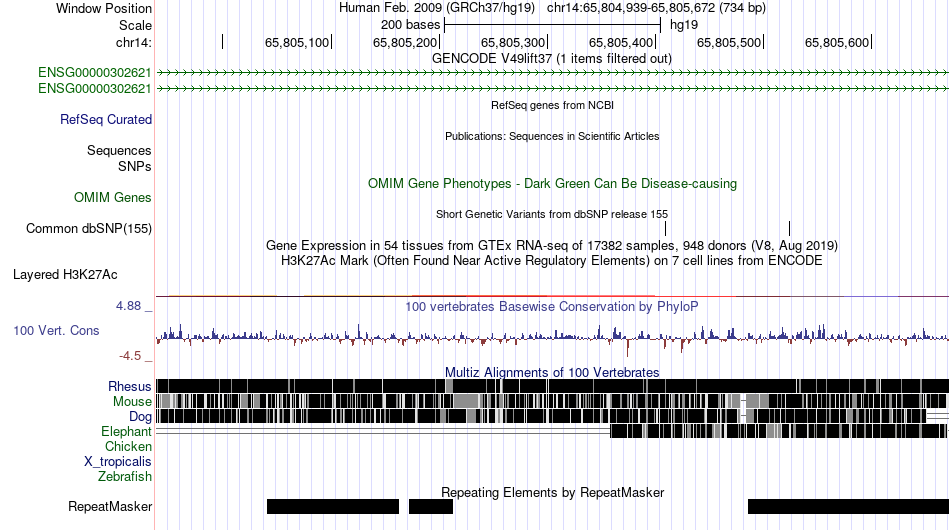The image size is (950, 530).
Task: Click the chr14:65,804,939-65,805,672 position text
Action: [656, 8]
